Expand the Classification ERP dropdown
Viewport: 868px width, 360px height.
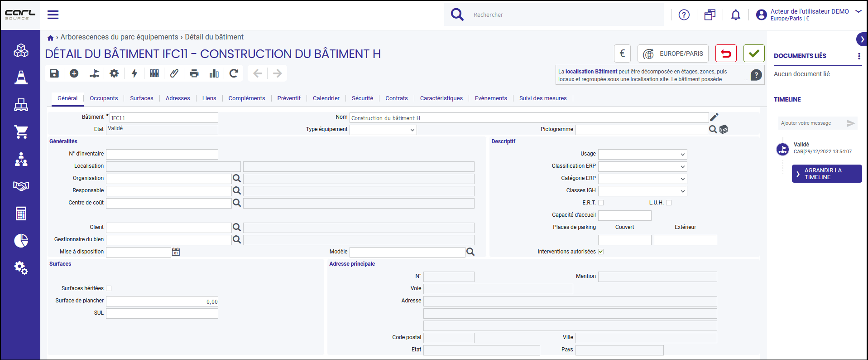[643, 166]
